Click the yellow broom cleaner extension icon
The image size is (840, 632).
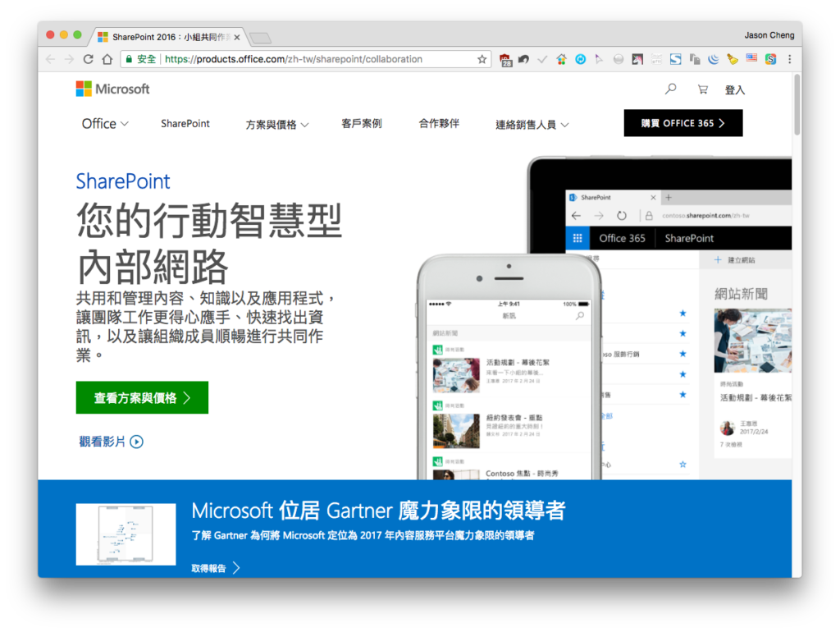point(733,59)
